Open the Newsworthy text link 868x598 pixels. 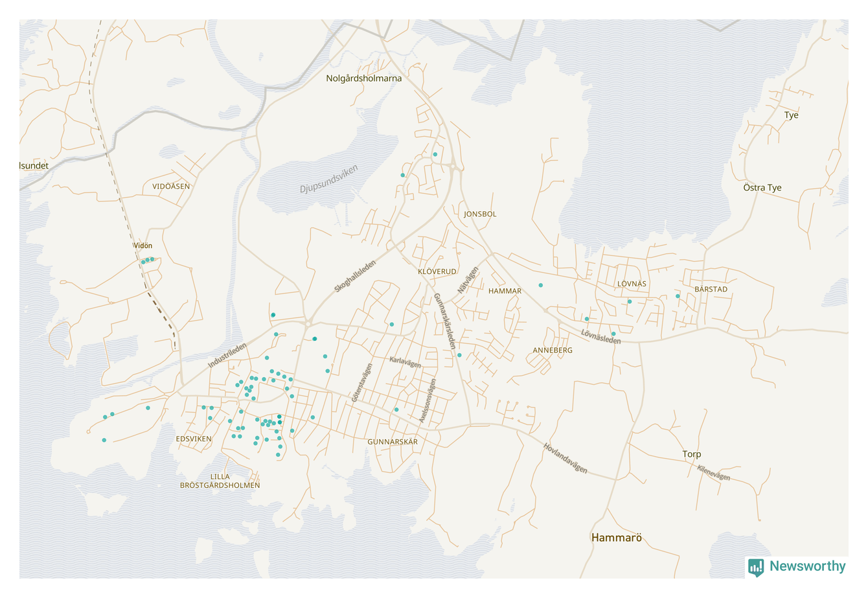pyautogui.click(x=807, y=566)
